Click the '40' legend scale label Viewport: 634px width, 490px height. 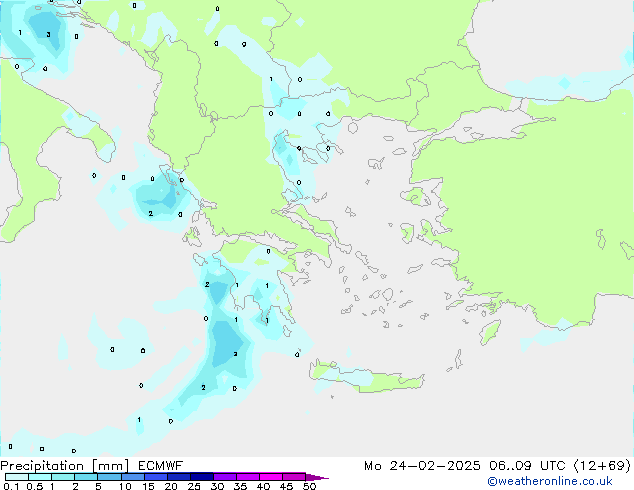tap(263, 486)
